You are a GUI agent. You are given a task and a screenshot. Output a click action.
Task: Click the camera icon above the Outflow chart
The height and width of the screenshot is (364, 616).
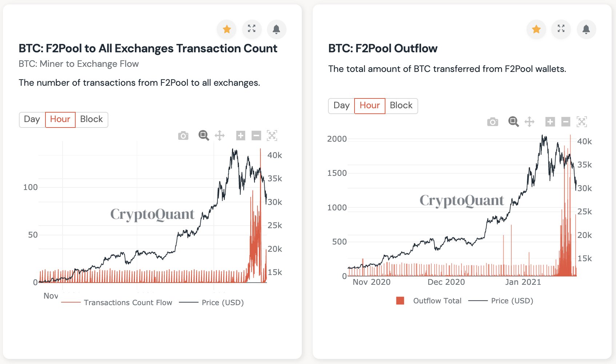click(493, 122)
